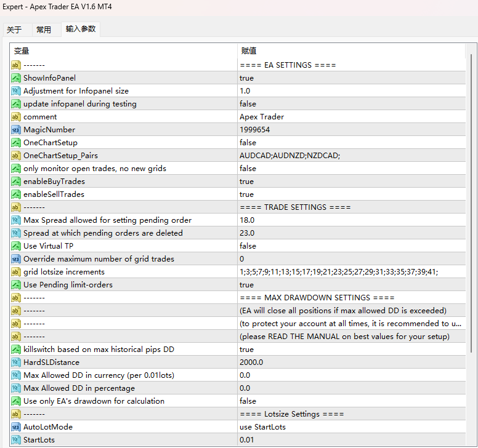Select the '==== MAX DRAWDOWN SETTINGS ====' text

(x=317, y=298)
